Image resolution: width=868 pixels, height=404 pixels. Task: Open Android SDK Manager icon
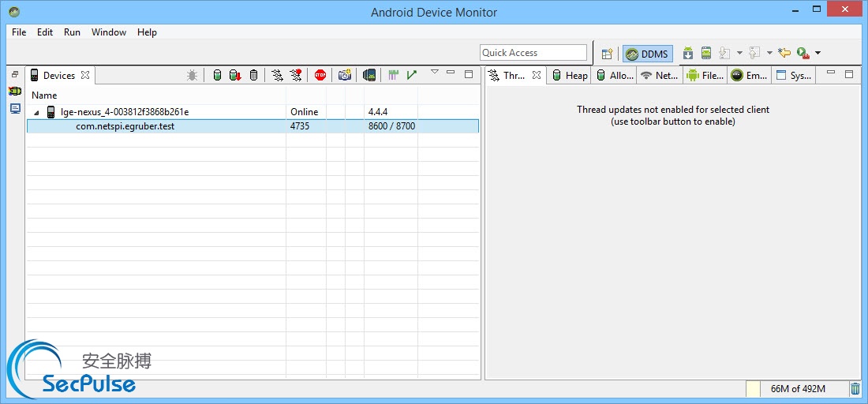[x=688, y=53]
